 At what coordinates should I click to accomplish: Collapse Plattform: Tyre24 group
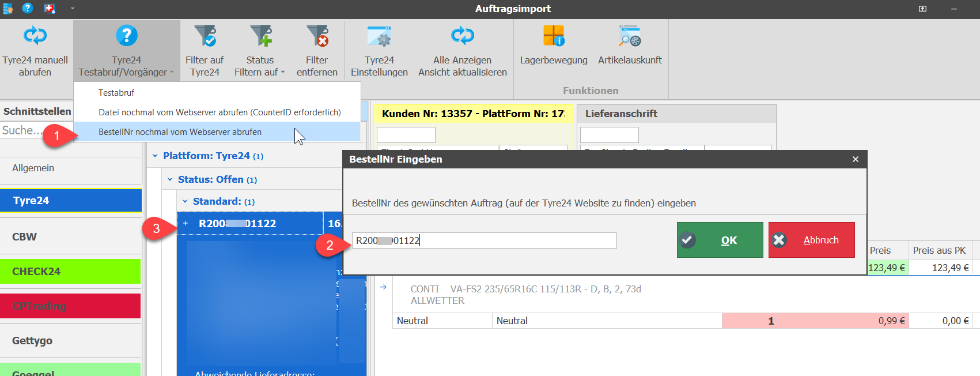click(155, 156)
